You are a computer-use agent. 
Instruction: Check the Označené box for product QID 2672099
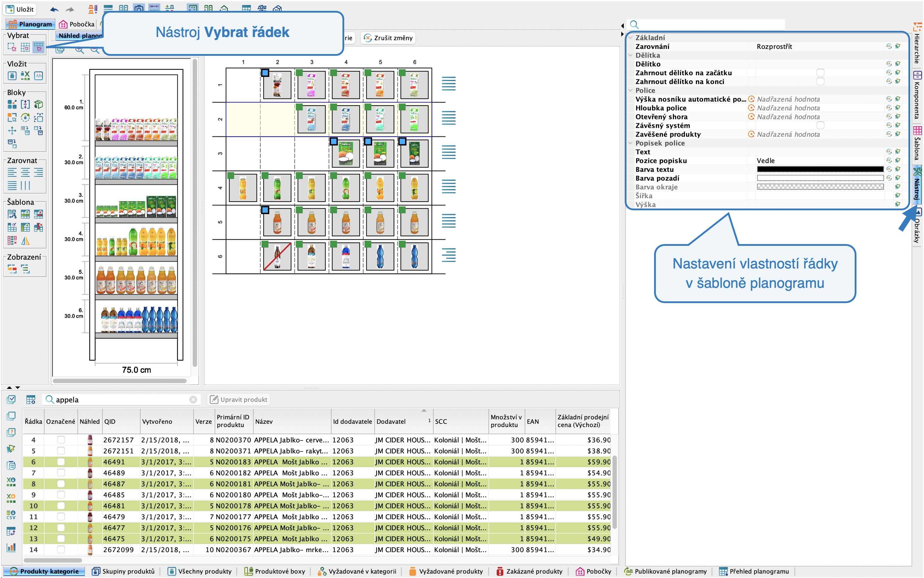click(61, 550)
